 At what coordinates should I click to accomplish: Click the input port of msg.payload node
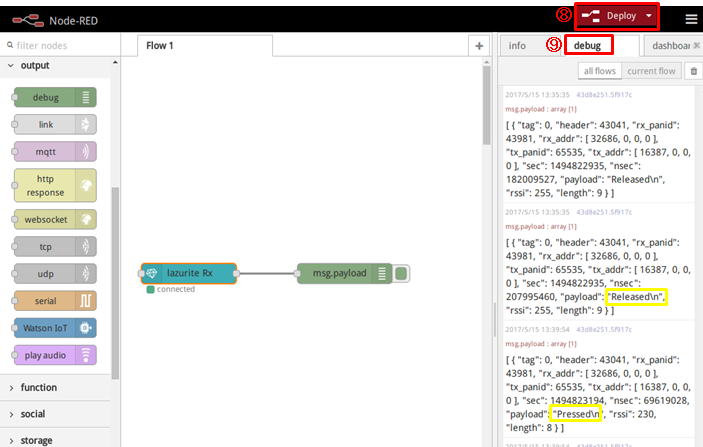pos(297,273)
